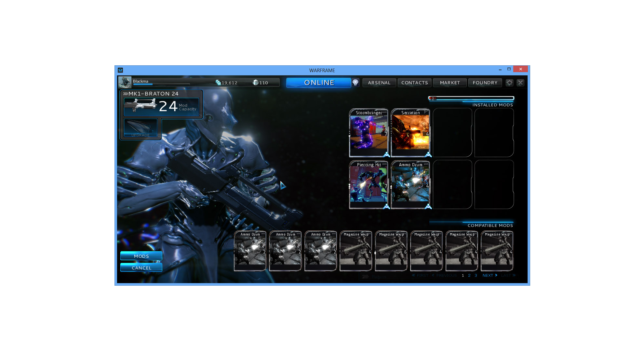Screen dimensions: 644x351
Task: Jump to page 3 of compatible mods
Action: [x=476, y=275]
